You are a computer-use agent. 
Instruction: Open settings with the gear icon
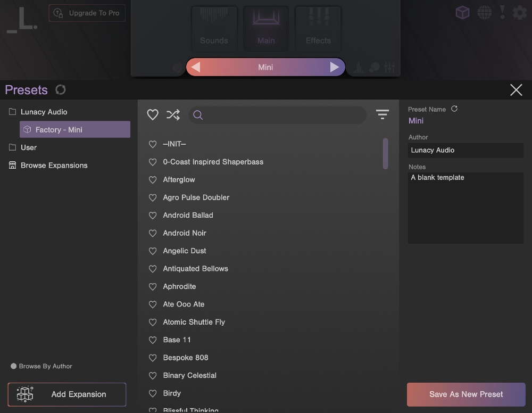519,12
